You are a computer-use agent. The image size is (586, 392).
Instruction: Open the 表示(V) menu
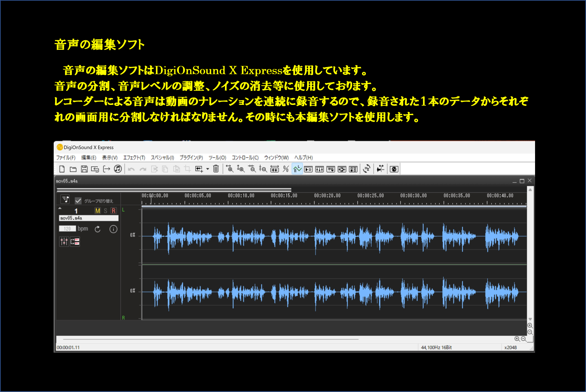point(110,158)
